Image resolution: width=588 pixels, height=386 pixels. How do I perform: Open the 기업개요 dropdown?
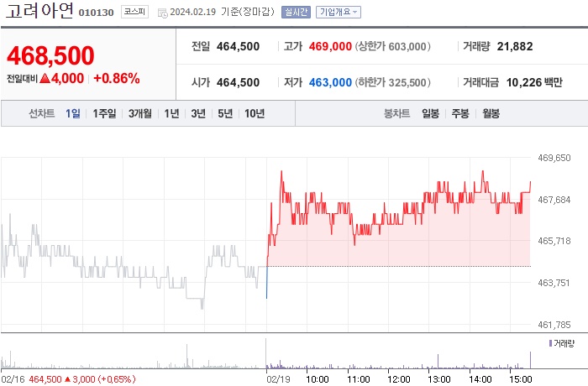click(339, 12)
